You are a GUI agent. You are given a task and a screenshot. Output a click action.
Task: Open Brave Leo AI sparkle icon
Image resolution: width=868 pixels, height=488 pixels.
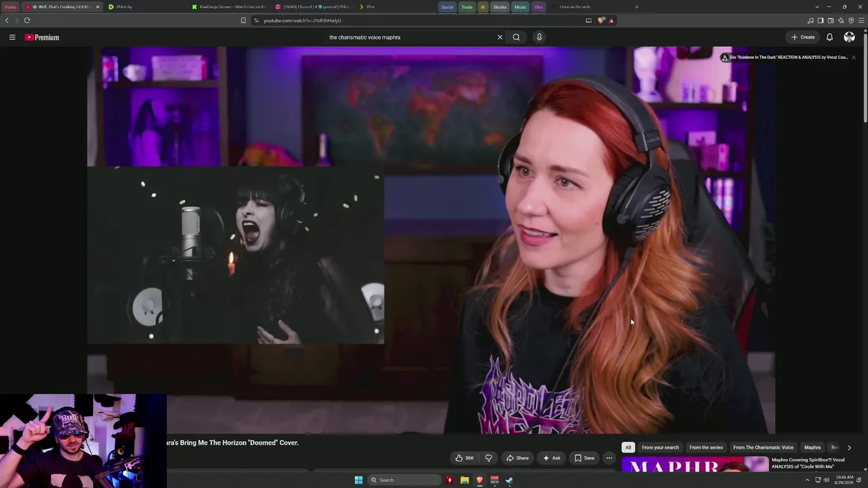click(841, 20)
